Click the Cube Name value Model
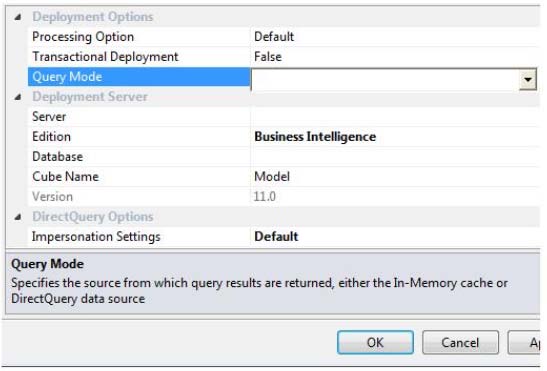Image resolution: width=547 pixels, height=371 pixels. tap(272, 177)
